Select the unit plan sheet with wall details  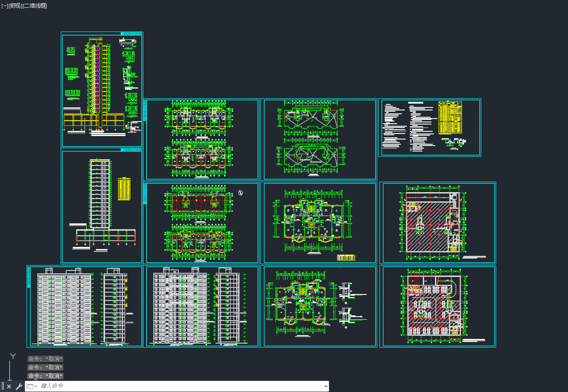319,306
